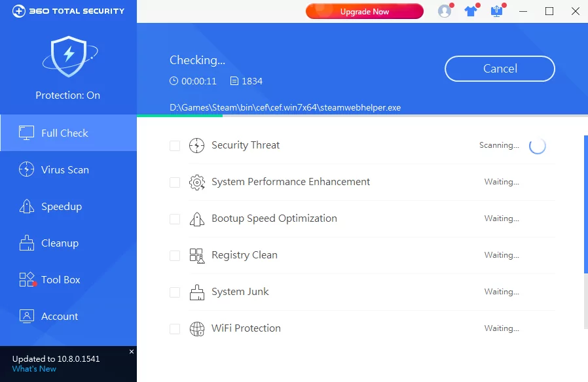The height and width of the screenshot is (382, 588).
Task: Click the System Performance Enhancement label
Action: pyautogui.click(x=291, y=182)
